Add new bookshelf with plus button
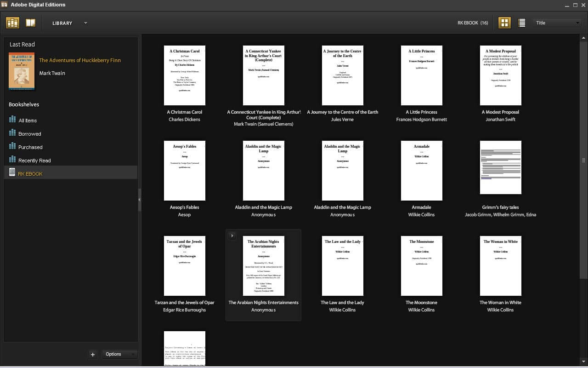The width and height of the screenshot is (588, 368). 93,354
